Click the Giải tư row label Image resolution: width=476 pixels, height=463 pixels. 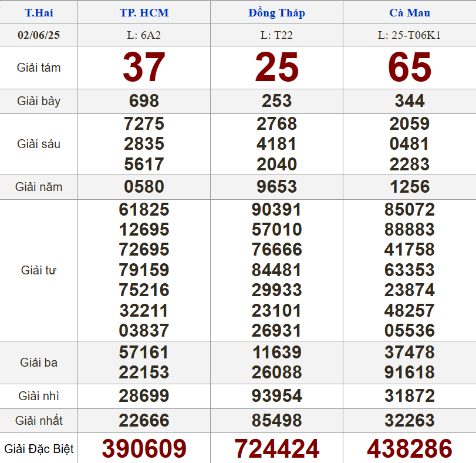pyautogui.click(x=39, y=270)
